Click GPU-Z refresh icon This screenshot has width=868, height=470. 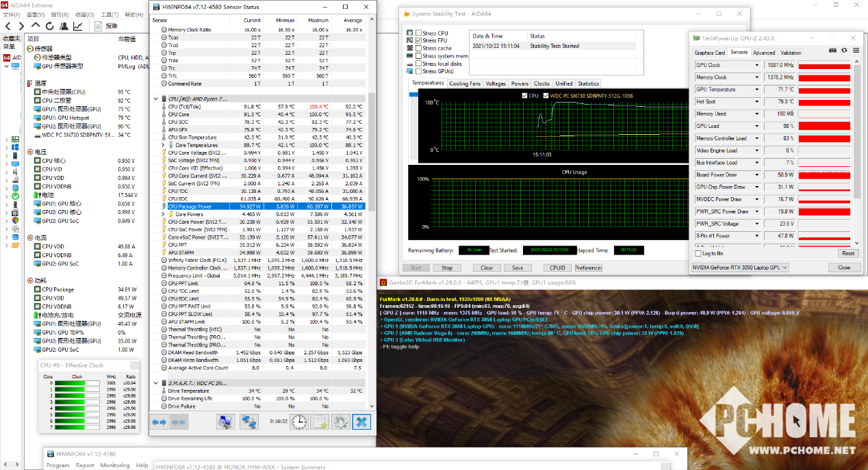(x=844, y=50)
